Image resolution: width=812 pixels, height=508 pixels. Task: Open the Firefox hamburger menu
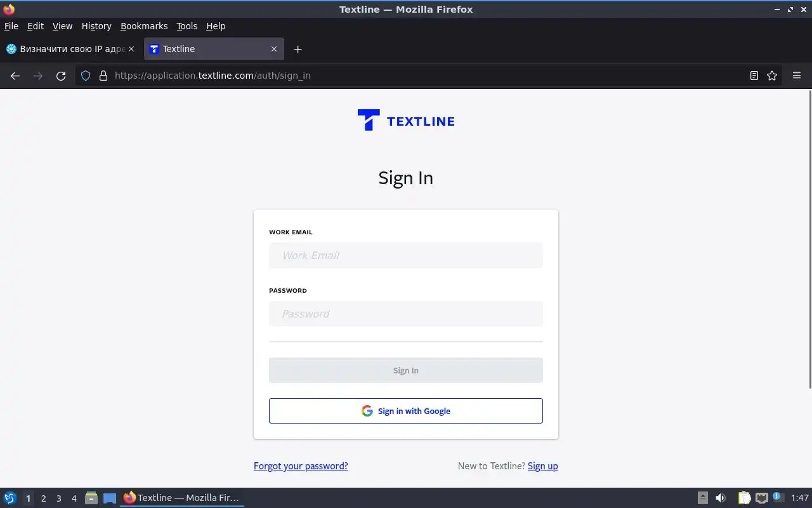tap(797, 76)
